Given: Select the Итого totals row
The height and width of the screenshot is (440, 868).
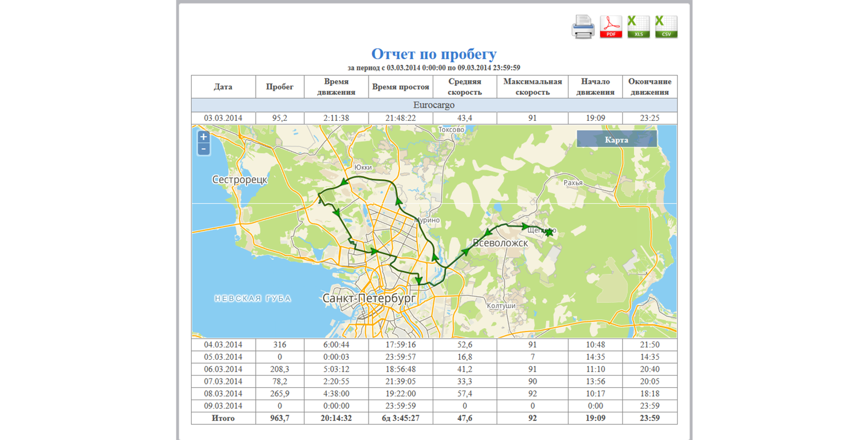Looking at the screenshot, I should (x=223, y=418).
